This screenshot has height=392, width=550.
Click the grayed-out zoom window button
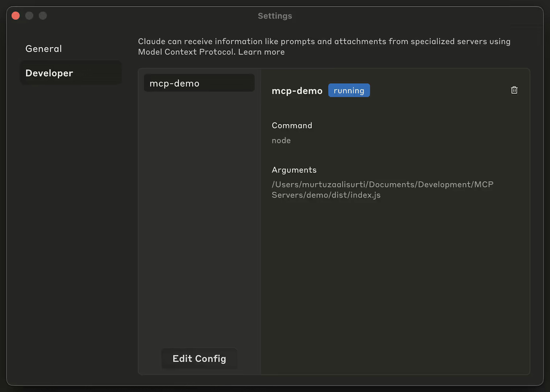coord(43,16)
